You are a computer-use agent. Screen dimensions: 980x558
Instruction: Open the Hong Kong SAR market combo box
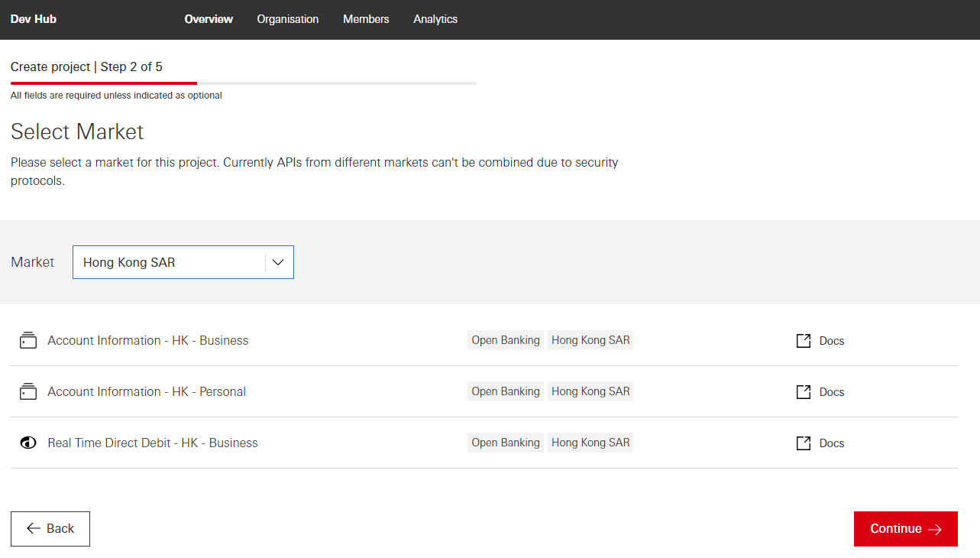[170, 262]
